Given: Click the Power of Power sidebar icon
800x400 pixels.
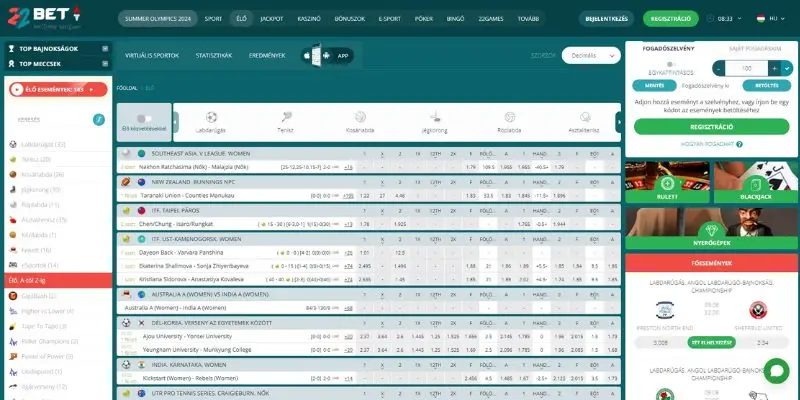Looking at the screenshot, I should tap(13, 356).
